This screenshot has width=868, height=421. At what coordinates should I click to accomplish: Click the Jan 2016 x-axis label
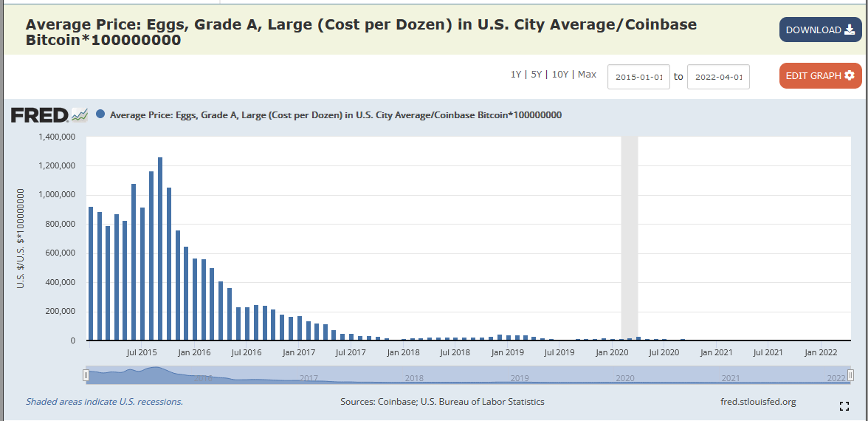pyautogui.click(x=193, y=352)
